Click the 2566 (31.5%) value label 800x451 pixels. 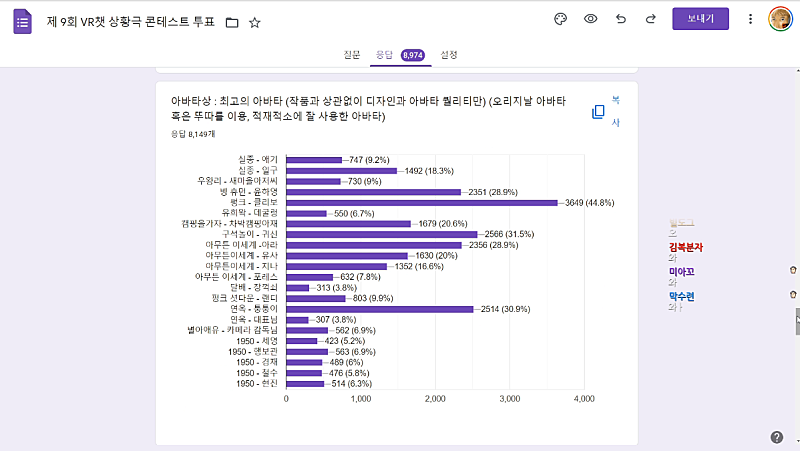[509, 234]
